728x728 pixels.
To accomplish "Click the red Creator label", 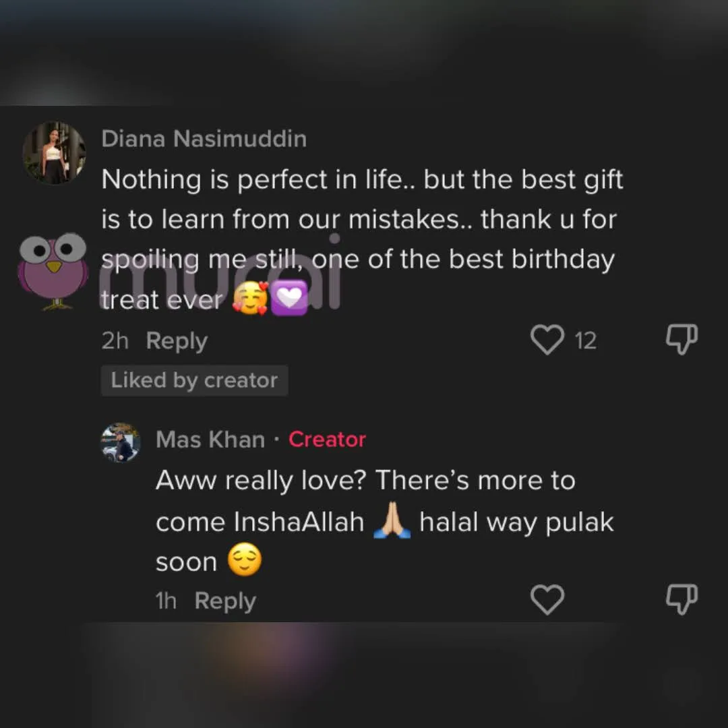I will (327, 439).
